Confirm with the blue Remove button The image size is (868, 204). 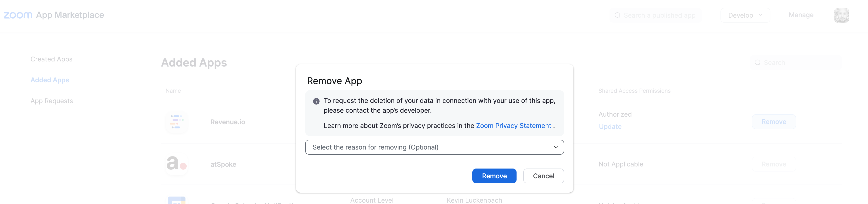pyautogui.click(x=494, y=176)
